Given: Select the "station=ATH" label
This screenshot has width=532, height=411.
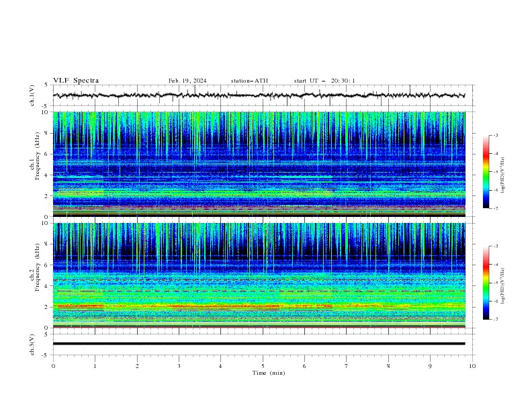Looking at the screenshot, I should pyautogui.click(x=249, y=81).
